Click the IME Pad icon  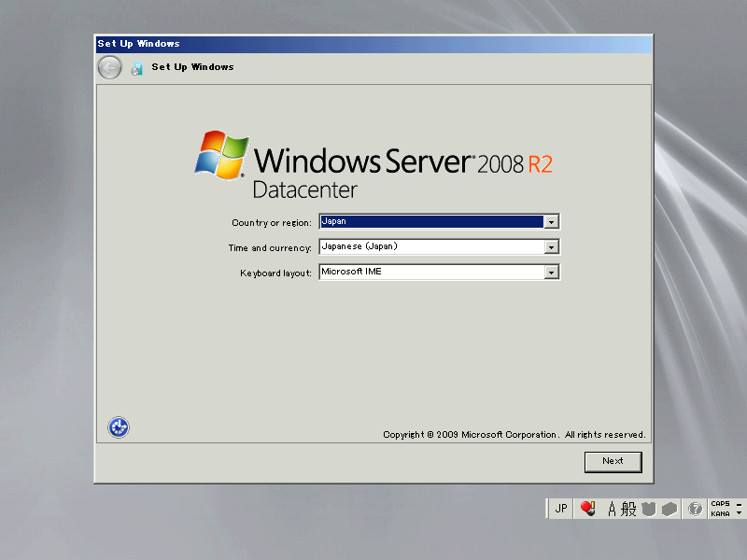[648, 509]
